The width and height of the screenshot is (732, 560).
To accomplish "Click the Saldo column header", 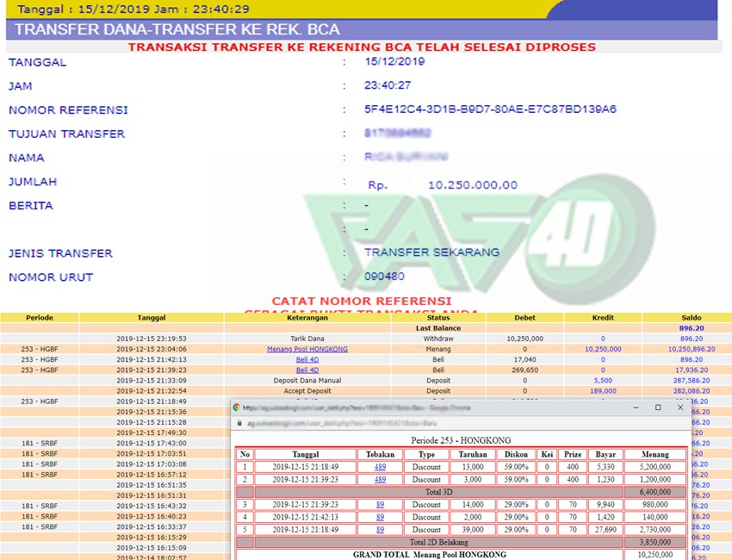I will (692, 318).
